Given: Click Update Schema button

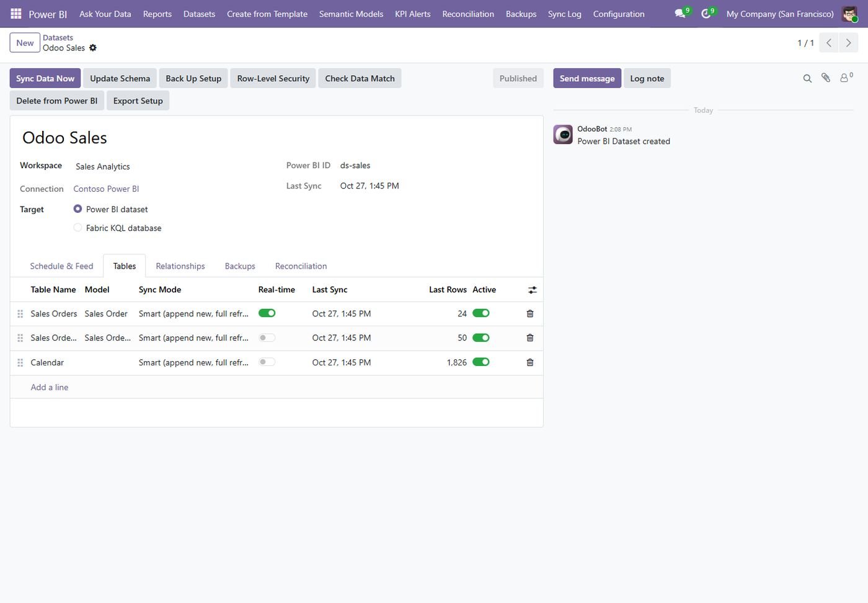Looking at the screenshot, I should point(120,78).
